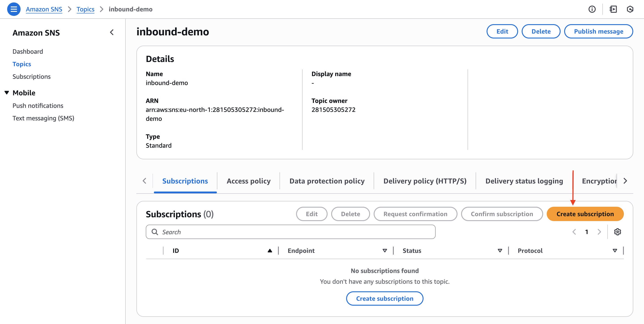Open the tutorials icon next to the info icon
This screenshot has height=324, width=644.
coord(614,9)
